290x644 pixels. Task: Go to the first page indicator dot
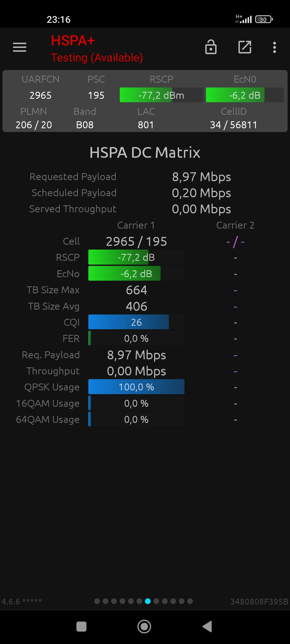click(97, 601)
